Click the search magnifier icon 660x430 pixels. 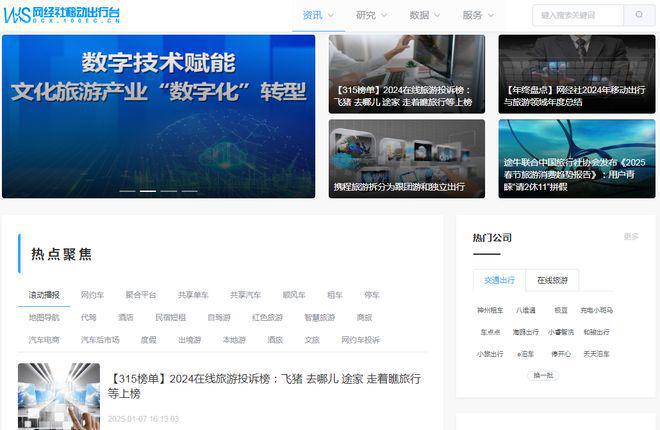click(x=639, y=15)
